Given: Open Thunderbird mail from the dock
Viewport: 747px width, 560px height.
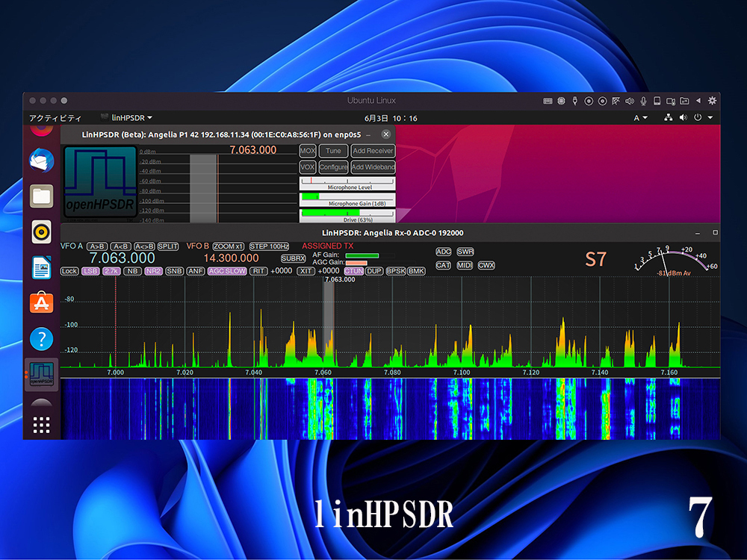Looking at the screenshot, I should [42, 161].
